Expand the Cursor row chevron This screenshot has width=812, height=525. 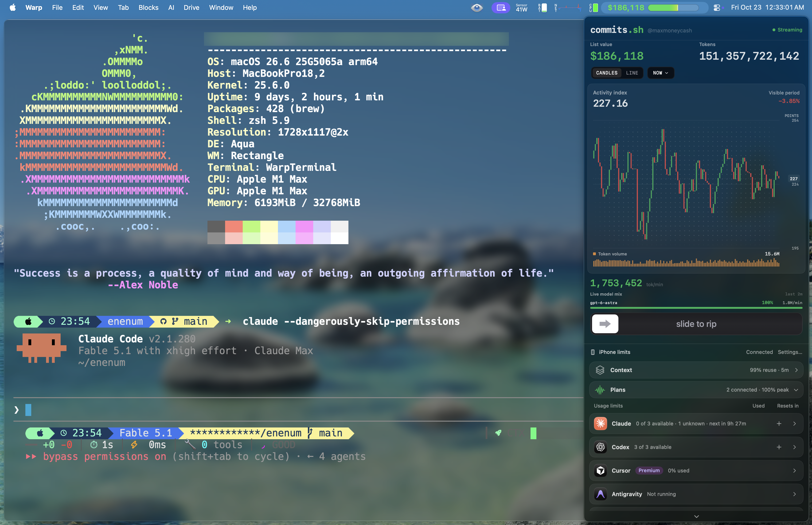pyautogui.click(x=794, y=471)
